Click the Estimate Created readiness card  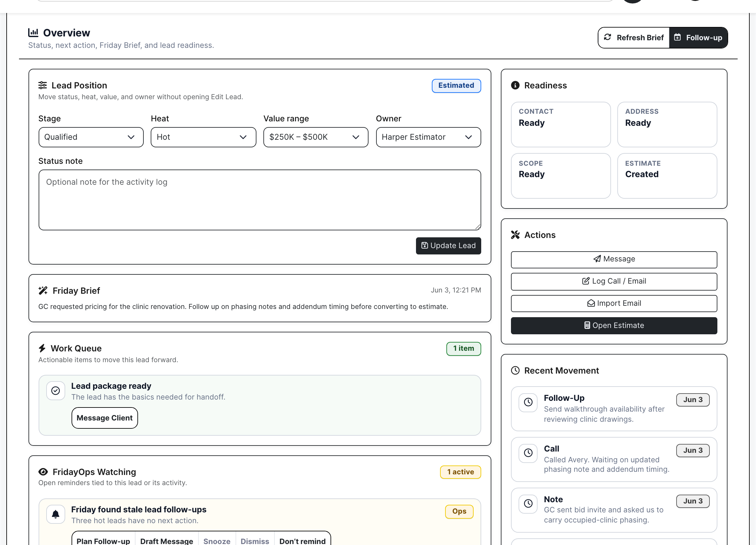(x=667, y=176)
